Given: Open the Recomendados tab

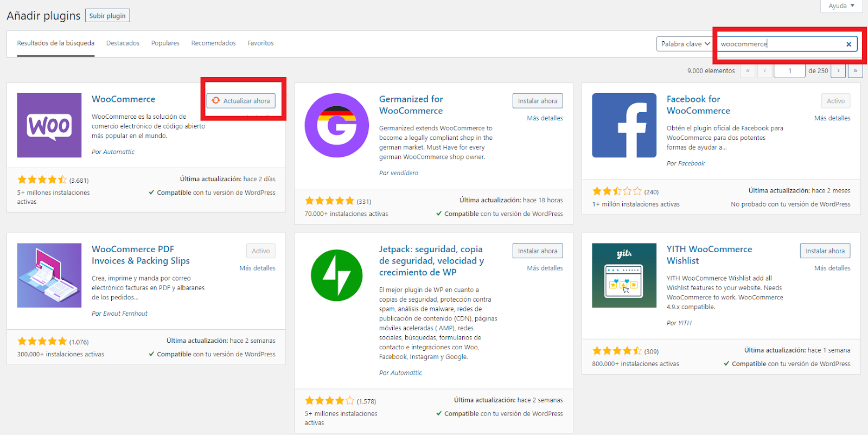Looking at the screenshot, I should [214, 43].
